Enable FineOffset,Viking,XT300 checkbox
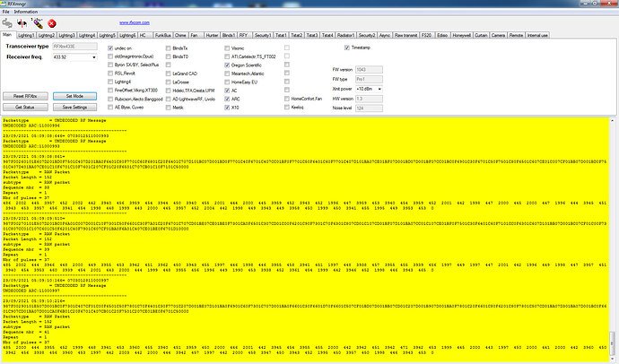The height and width of the screenshot is (364, 619). 110,91
